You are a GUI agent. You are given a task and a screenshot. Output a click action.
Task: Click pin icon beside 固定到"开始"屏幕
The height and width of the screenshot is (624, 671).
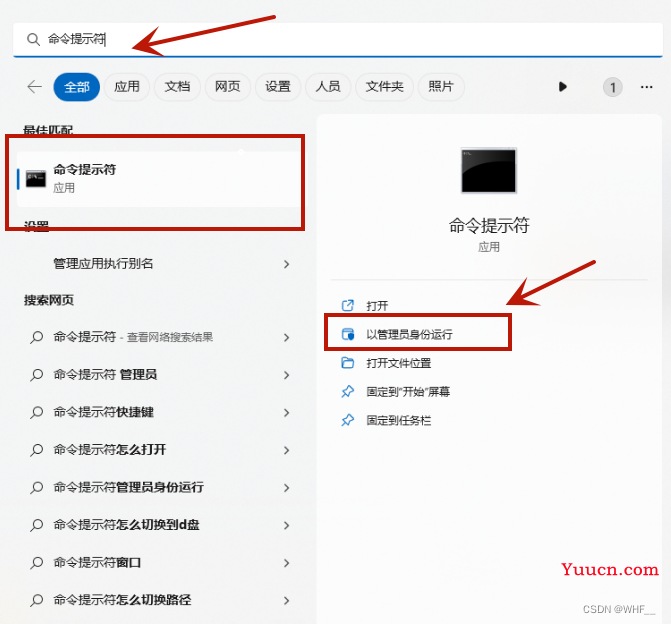pos(347,392)
